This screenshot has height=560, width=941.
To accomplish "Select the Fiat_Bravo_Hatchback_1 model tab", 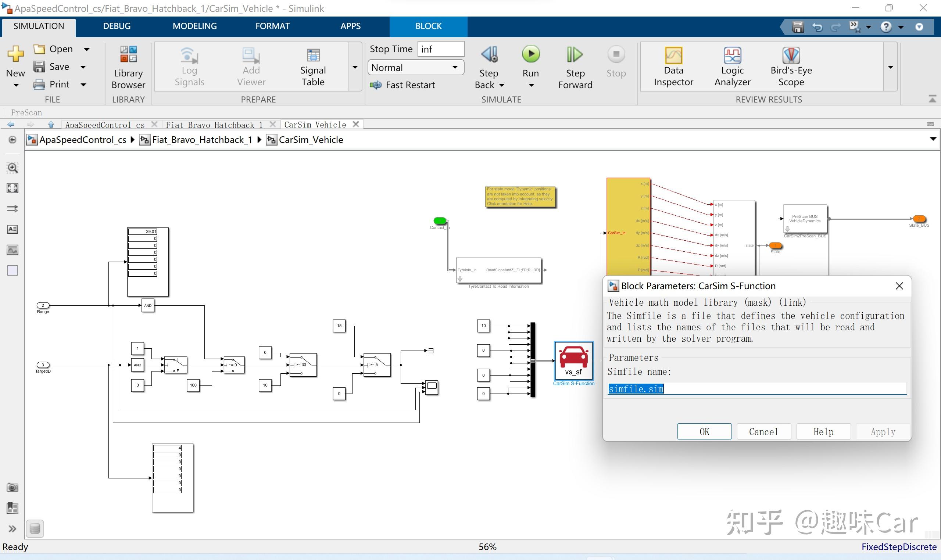I will [x=214, y=125].
